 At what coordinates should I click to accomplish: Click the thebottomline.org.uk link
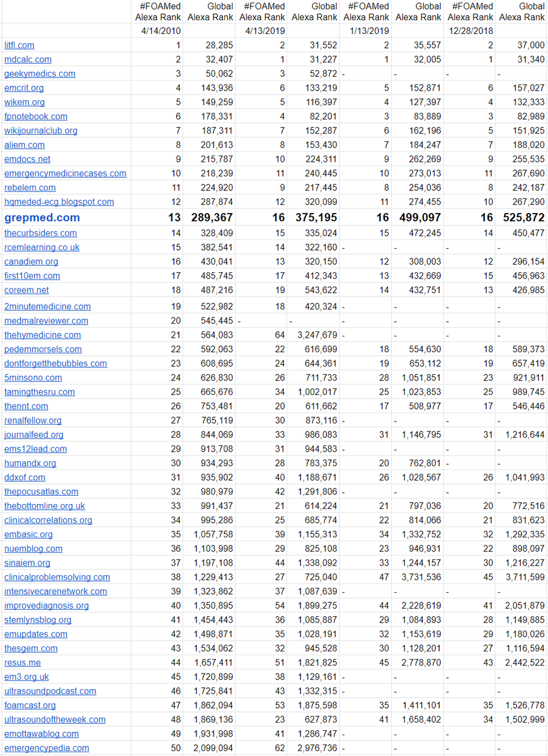pyautogui.click(x=45, y=507)
